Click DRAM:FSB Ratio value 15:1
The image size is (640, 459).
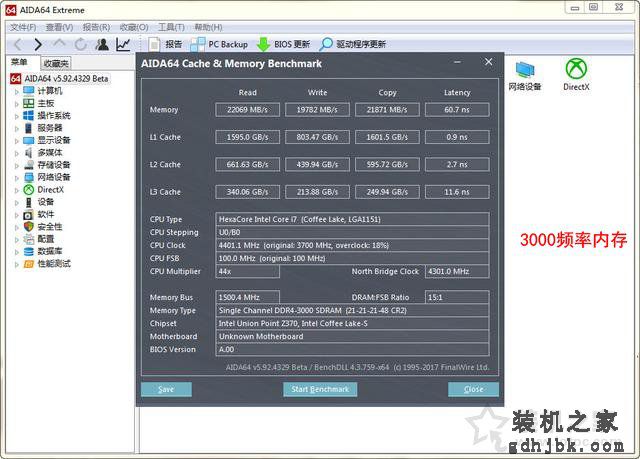click(457, 297)
